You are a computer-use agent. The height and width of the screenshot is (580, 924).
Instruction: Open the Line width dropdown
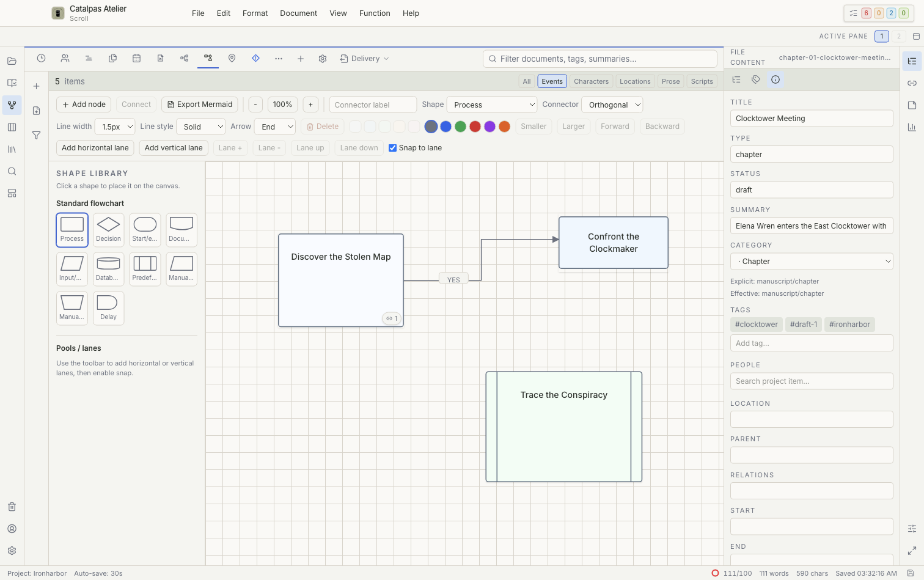(115, 127)
